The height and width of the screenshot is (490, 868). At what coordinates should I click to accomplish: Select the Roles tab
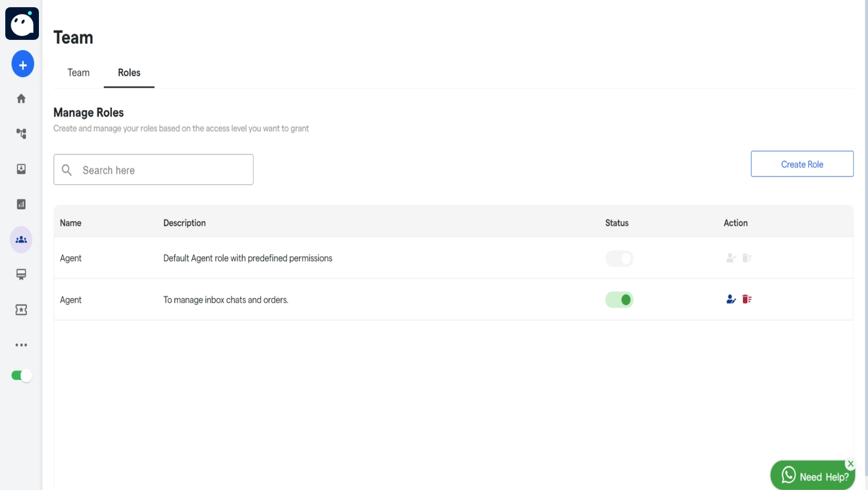129,73
